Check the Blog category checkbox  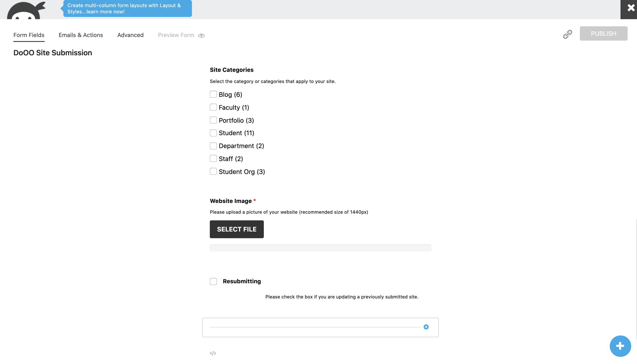click(x=213, y=94)
